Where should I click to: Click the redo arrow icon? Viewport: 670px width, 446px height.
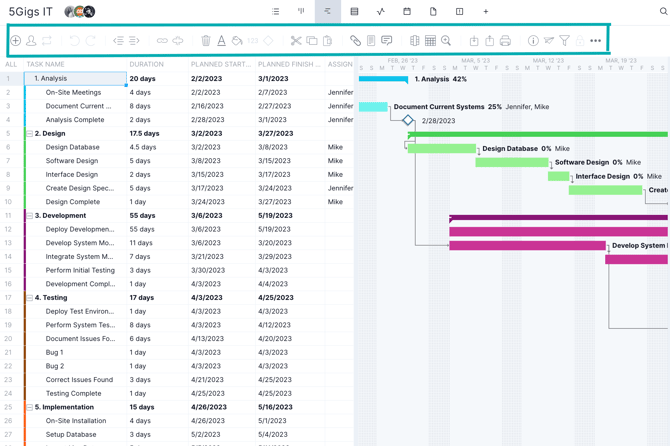[x=91, y=41]
